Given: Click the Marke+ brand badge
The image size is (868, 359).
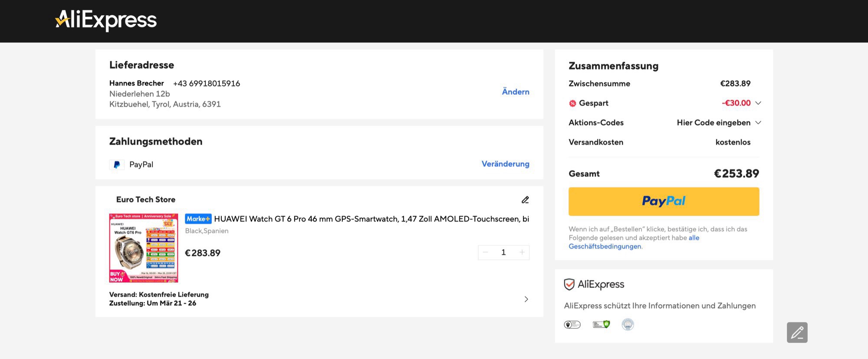Looking at the screenshot, I should 198,219.
